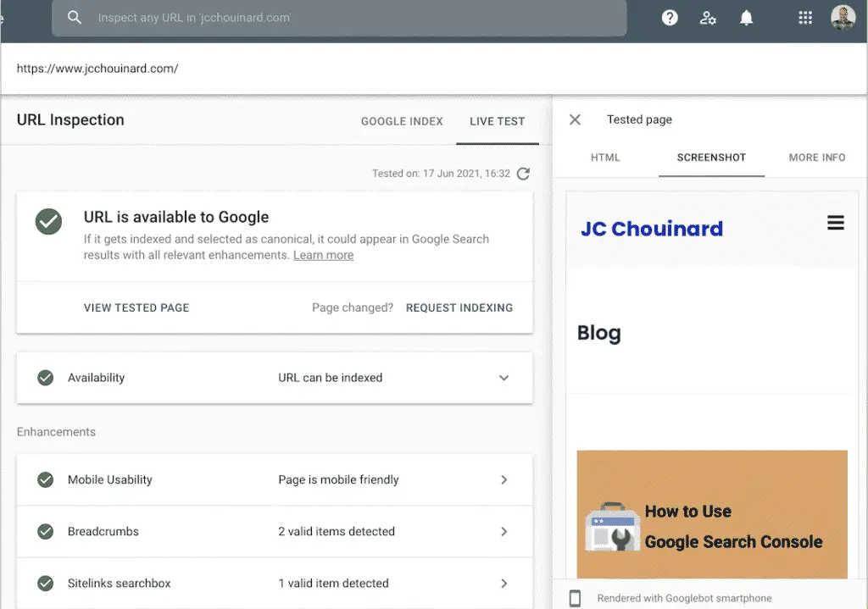This screenshot has height=609, width=868.
Task: Click the large URL available checkmark
Action: [48, 221]
